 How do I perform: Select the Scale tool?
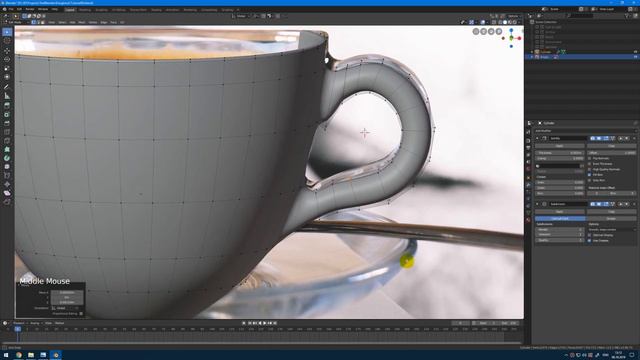pyautogui.click(x=7, y=68)
